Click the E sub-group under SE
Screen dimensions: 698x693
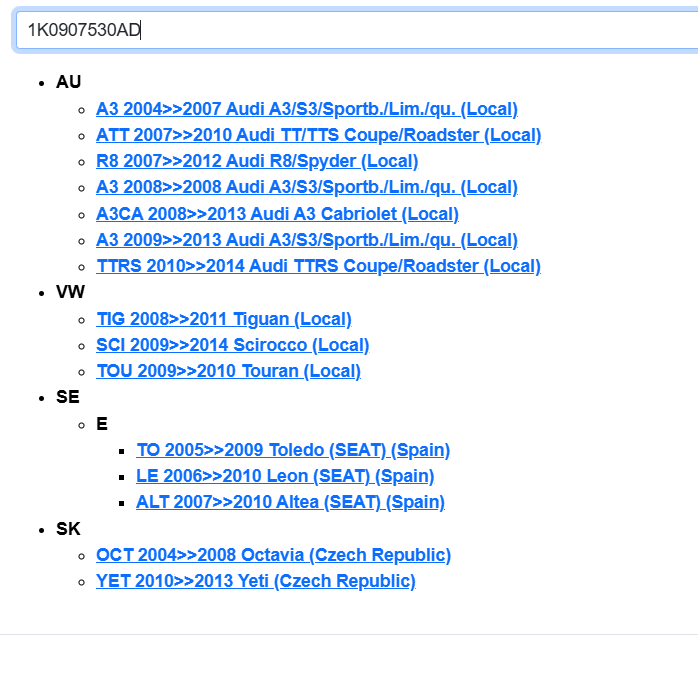[102, 424]
